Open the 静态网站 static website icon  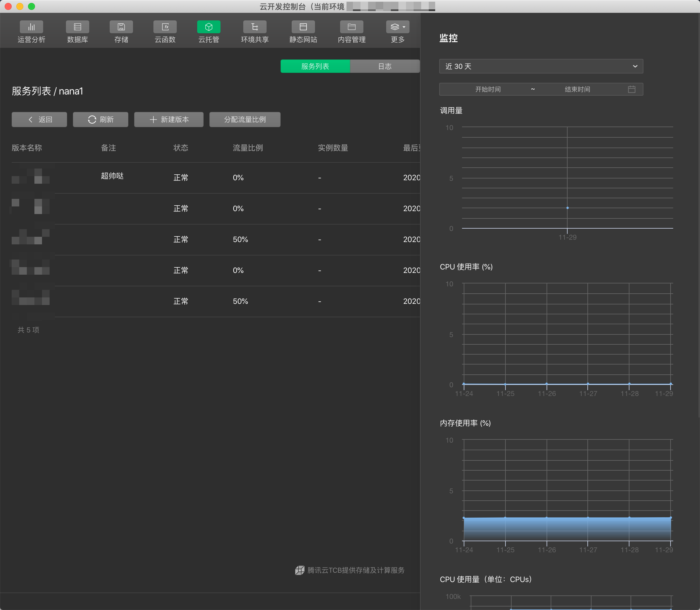point(303,27)
